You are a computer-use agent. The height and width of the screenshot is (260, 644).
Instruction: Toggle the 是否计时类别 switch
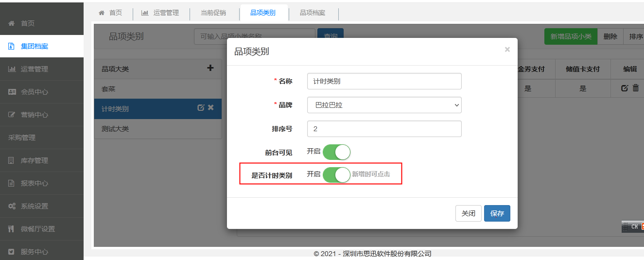click(x=336, y=174)
